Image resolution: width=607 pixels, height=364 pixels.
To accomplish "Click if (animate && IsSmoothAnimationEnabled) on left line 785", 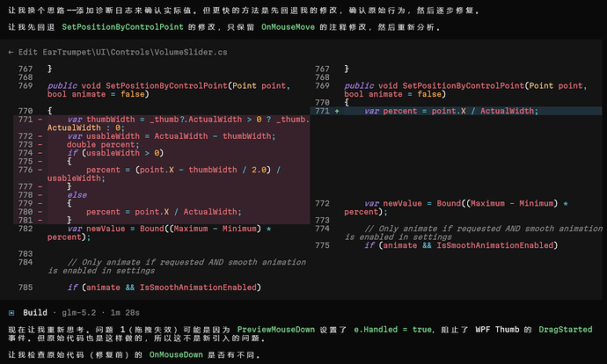I will [x=165, y=288].
